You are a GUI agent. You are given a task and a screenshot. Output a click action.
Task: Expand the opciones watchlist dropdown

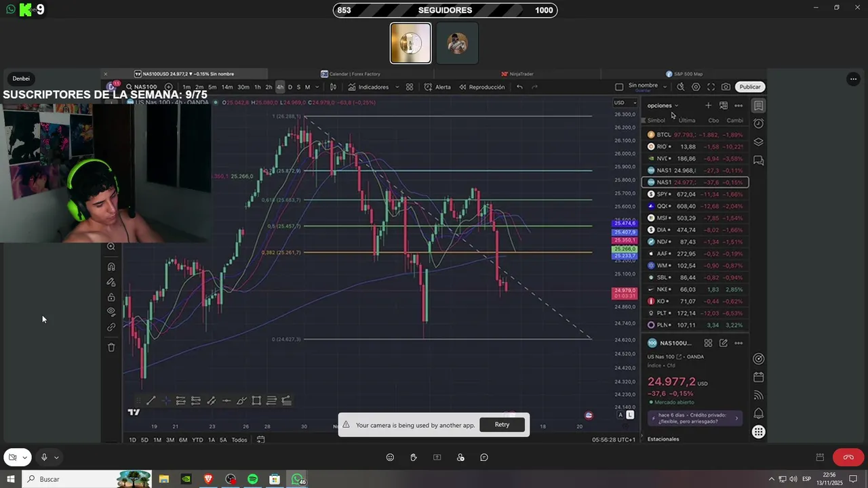(663, 106)
